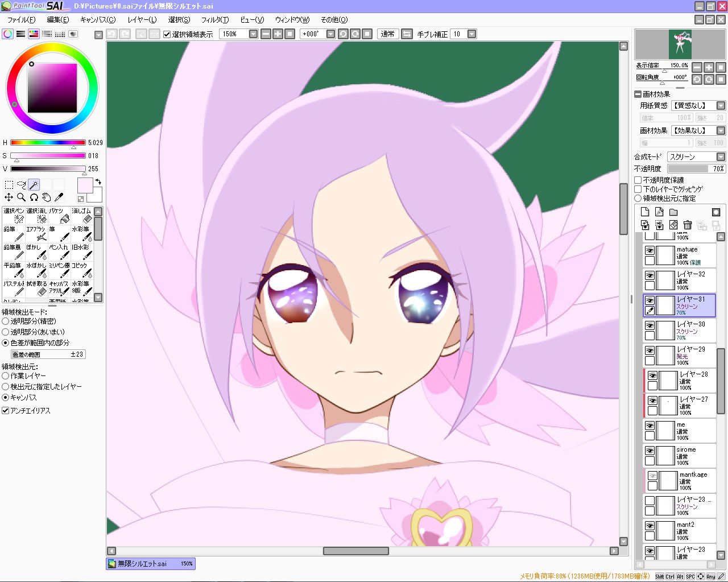Open the レイヤー(L) menu
This screenshot has width=728, height=582.
[142, 20]
